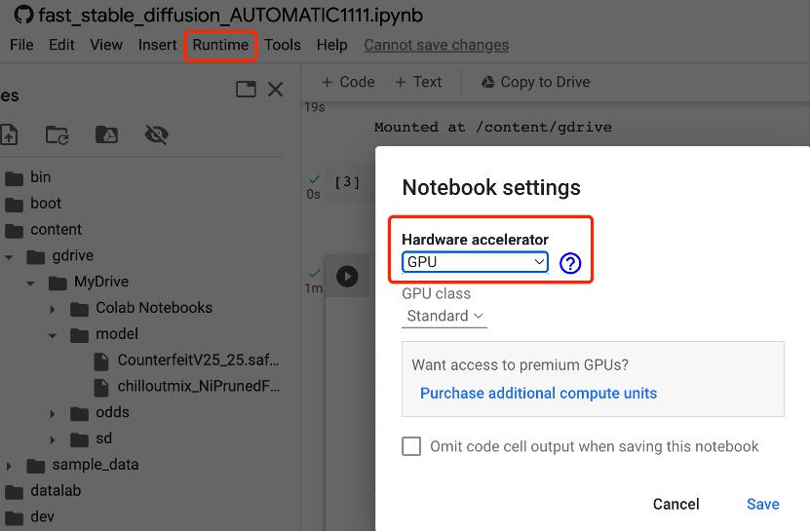
Task: Select the datalab folder
Action: [x=43, y=491]
